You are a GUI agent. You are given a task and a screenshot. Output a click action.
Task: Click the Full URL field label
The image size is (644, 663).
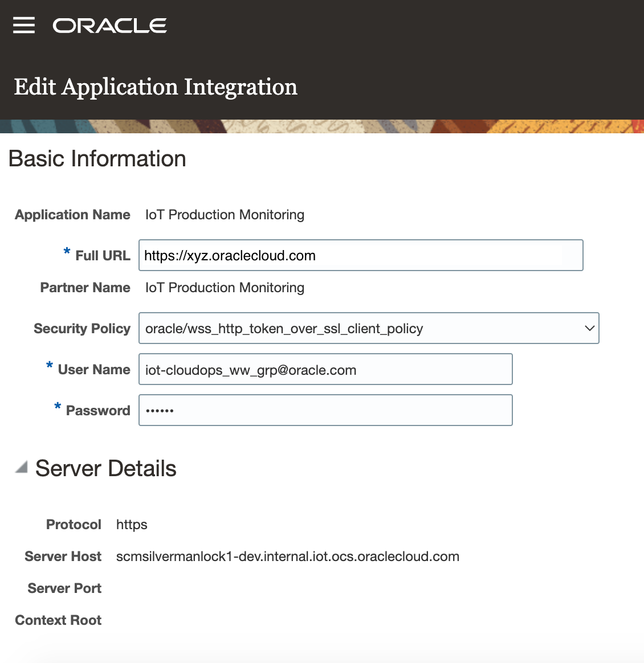(x=103, y=256)
